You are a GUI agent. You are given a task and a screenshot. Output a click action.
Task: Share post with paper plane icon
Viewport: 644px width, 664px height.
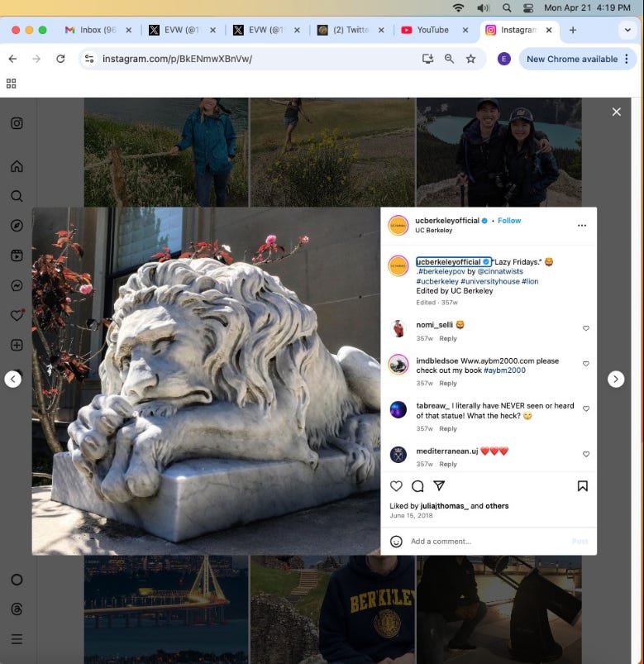[439, 485]
